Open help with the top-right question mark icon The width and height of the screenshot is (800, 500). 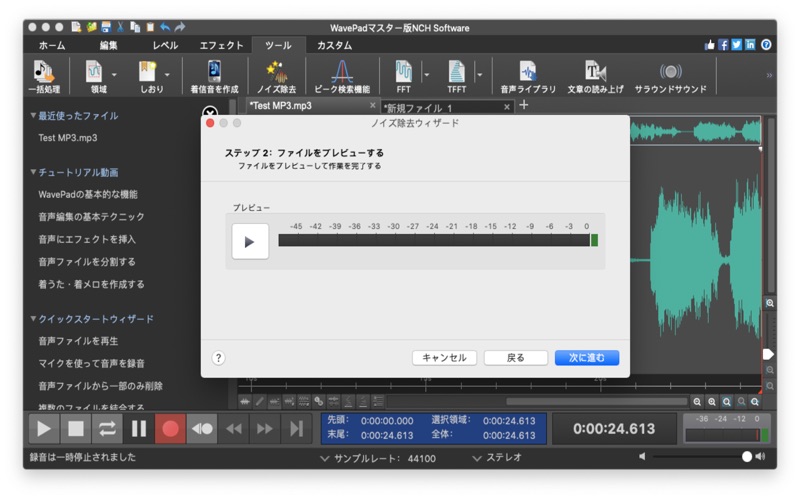pos(766,45)
